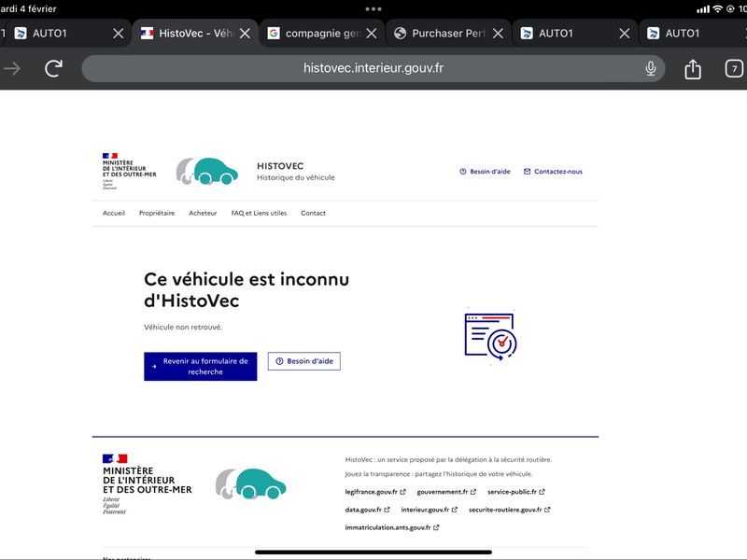The height and width of the screenshot is (560, 747).
Task: Open service-public.fr footer link
Action: [516, 492]
